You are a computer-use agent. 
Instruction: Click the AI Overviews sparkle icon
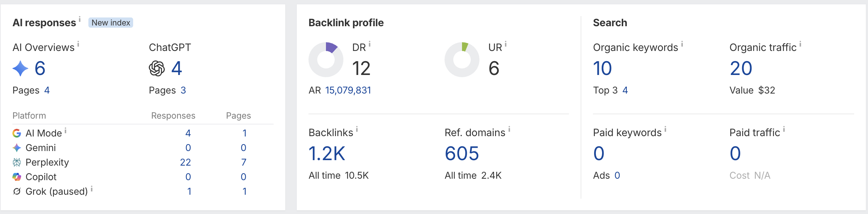coord(20,68)
